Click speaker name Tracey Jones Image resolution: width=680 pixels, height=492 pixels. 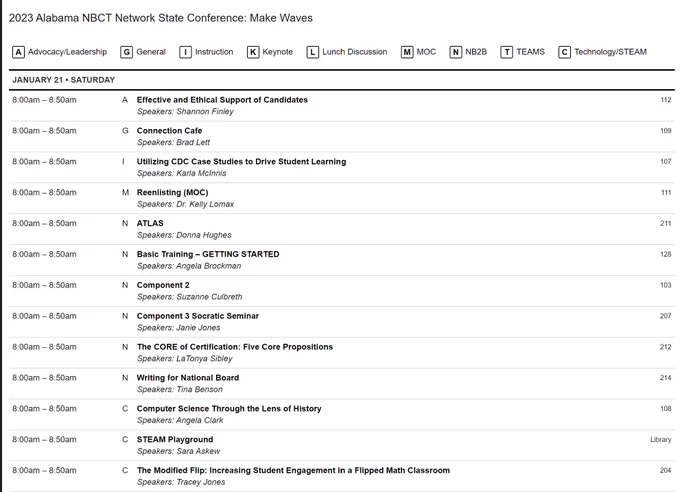201,482
